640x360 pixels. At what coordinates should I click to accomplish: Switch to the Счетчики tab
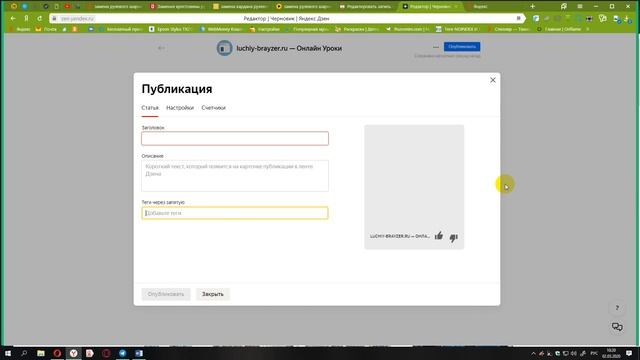(x=213, y=108)
